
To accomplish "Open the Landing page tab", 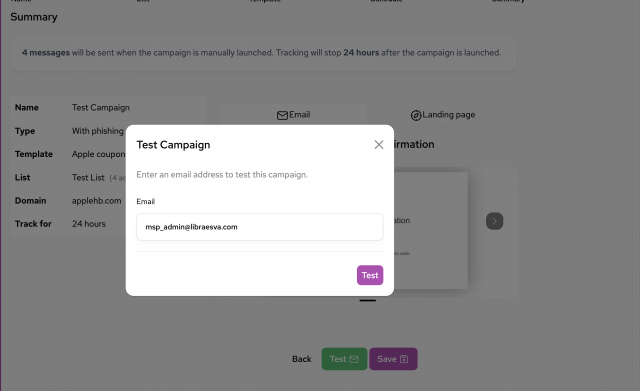I will [x=442, y=115].
